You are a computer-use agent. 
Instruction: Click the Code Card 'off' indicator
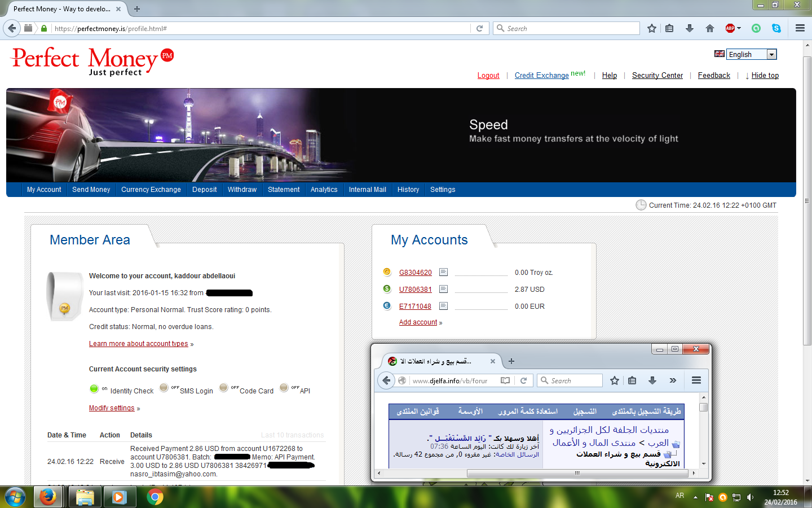(x=224, y=387)
